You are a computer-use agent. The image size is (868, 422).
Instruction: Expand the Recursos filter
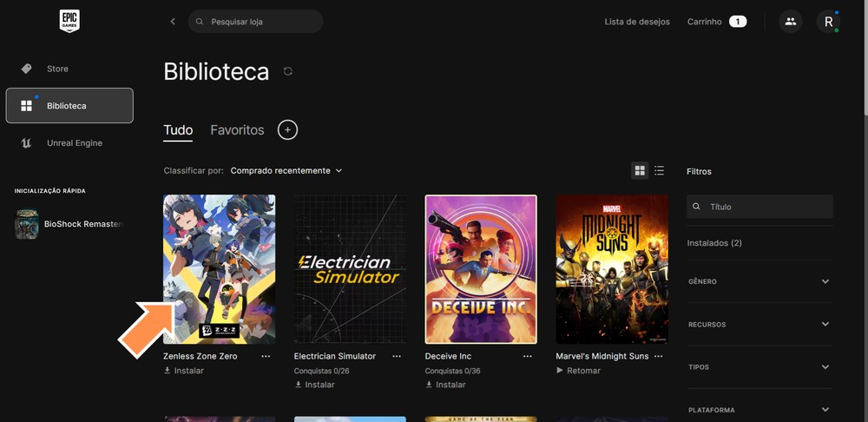coord(759,324)
